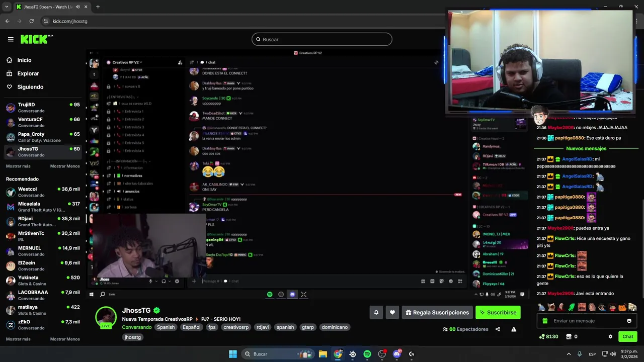Image resolution: width=644 pixels, height=362 pixels.
Task: Open the recommended RDjavi channel
Action: tap(43, 221)
